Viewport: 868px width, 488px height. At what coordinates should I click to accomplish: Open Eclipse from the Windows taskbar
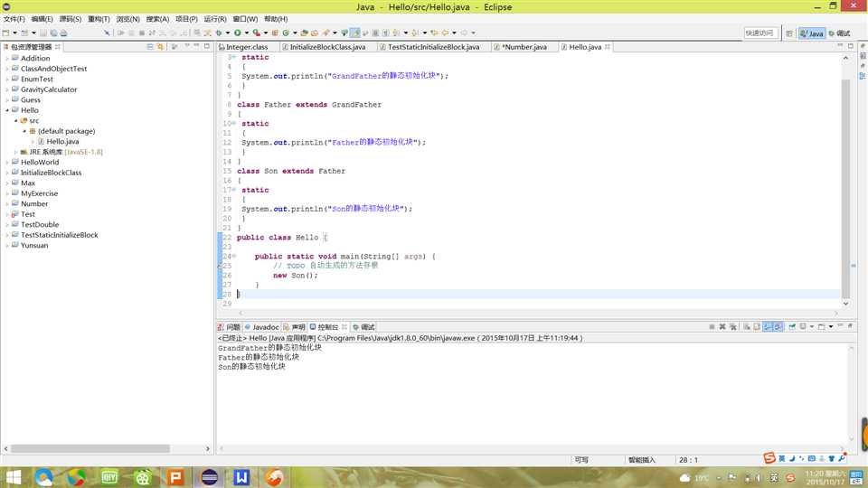pyautogui.click(x=209, y=477)
